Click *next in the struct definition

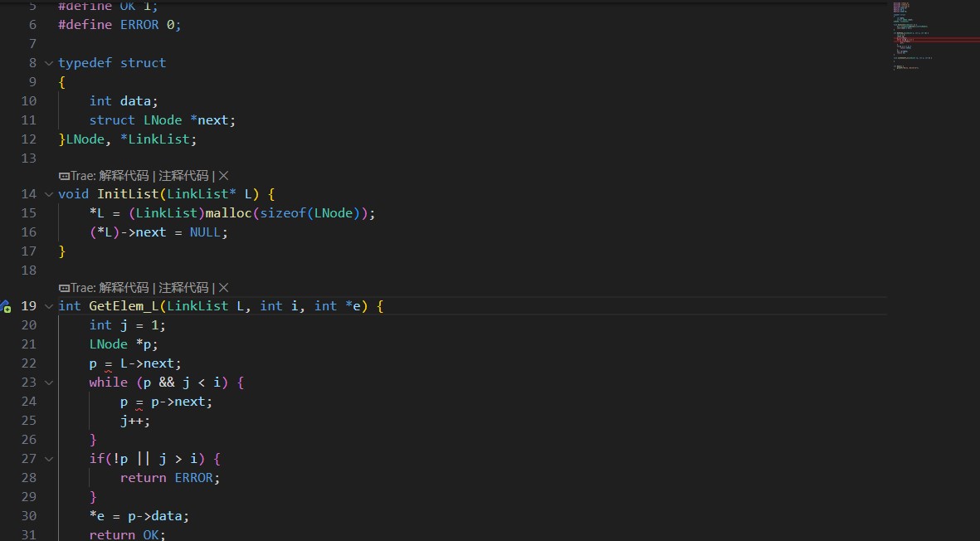pos(211,120)
